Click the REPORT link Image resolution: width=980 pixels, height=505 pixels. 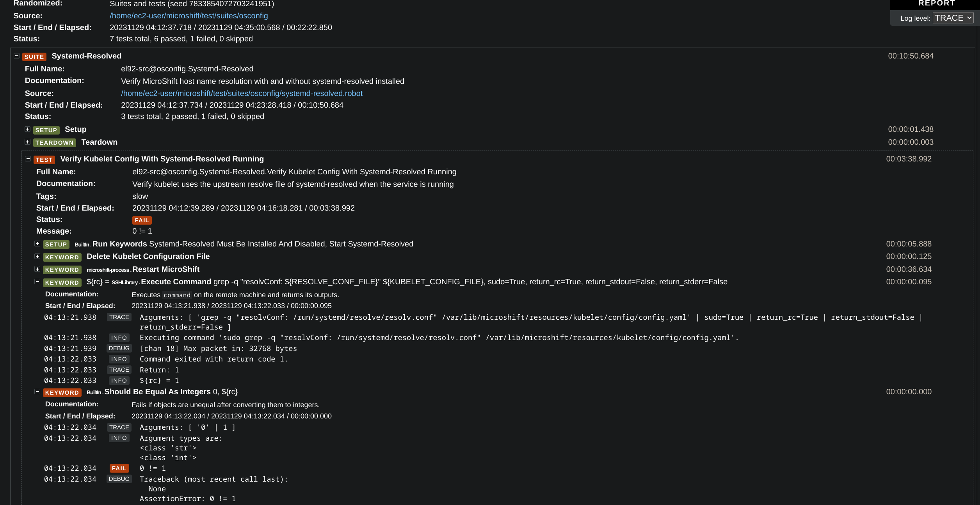[x=936, y=4]
